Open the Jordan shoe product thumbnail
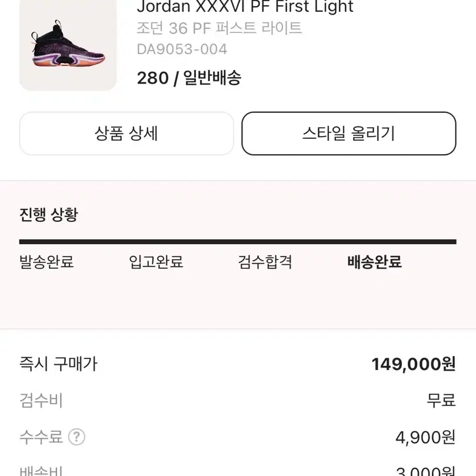The width and height of the screenshot is (476, 476). 68,45
